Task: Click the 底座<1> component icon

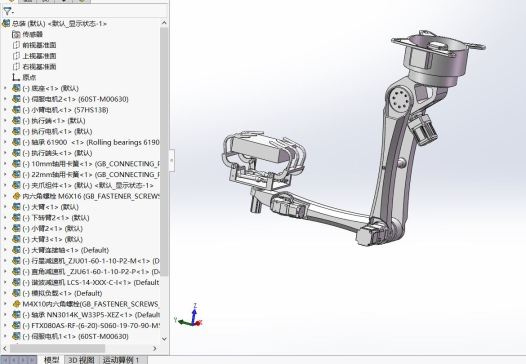Action: point(16,88)
